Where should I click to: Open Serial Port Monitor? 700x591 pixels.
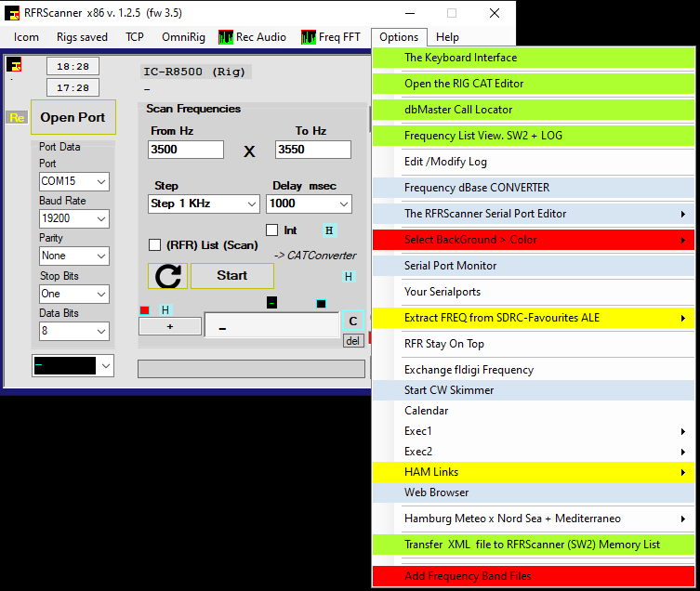[x=534, y=266]
